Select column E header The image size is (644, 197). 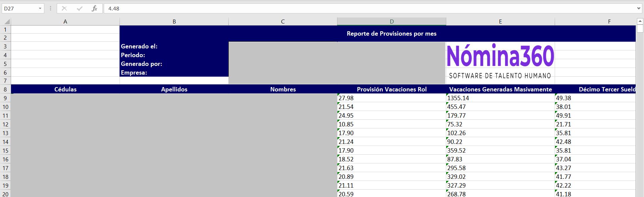[x=500, y=22]
